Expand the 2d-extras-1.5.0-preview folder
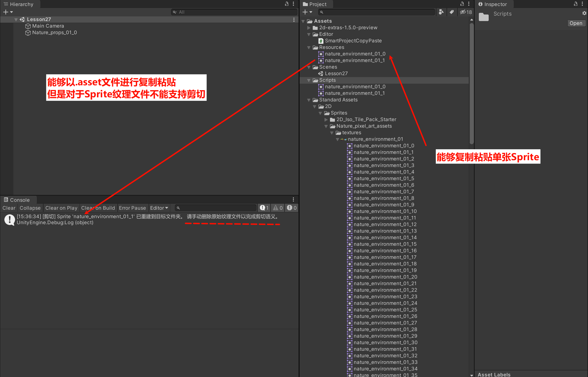The width and height of the screenshot is (588, 377). (x=309, y=28)
